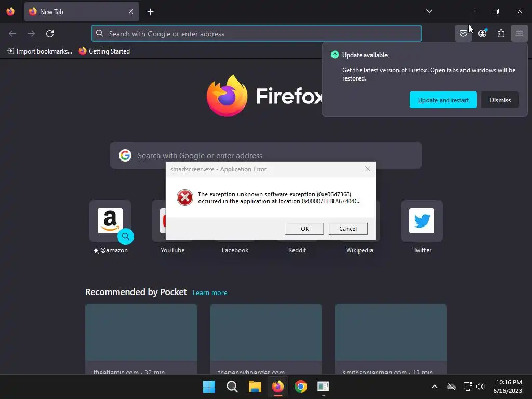The width and height of the screenshot is (532, 399).
Task: Reload the page with the refresh icon
Action: coord(50,34)
